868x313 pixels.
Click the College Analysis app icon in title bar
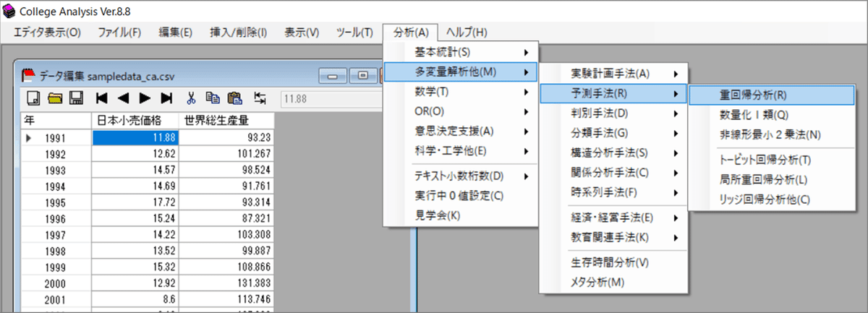point(9,12)
